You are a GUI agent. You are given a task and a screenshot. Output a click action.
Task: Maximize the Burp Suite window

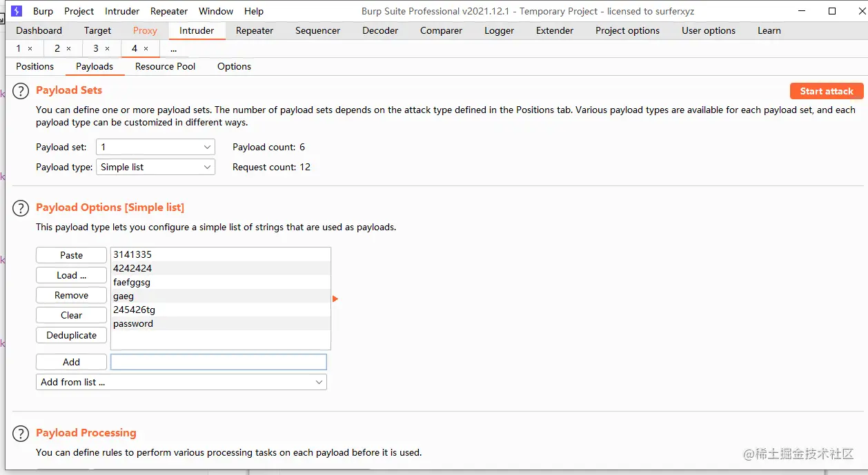point(832,11)
